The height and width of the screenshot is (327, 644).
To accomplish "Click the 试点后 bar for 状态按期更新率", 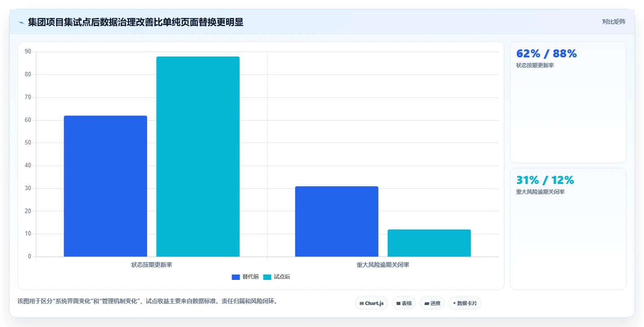I will click(198, 157).
